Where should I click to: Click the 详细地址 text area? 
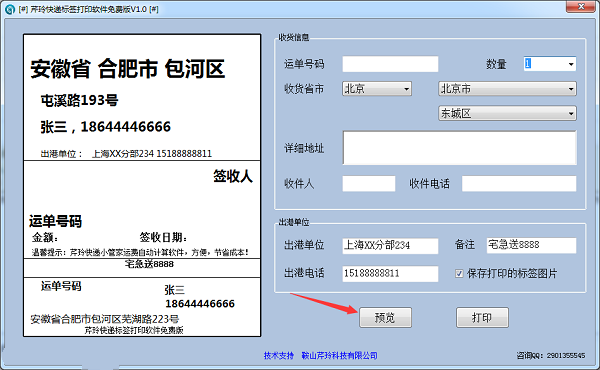click(x=459, y=147)
